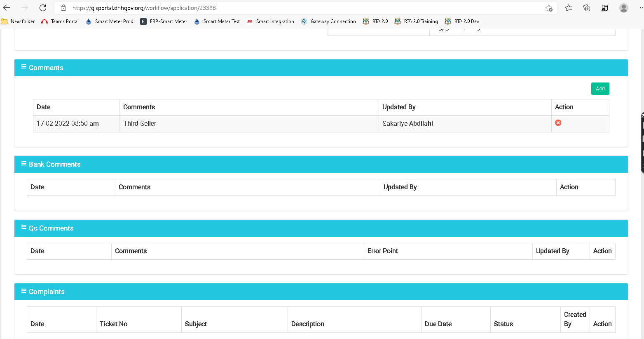Open the browser profile avatar

pos(624,8)
